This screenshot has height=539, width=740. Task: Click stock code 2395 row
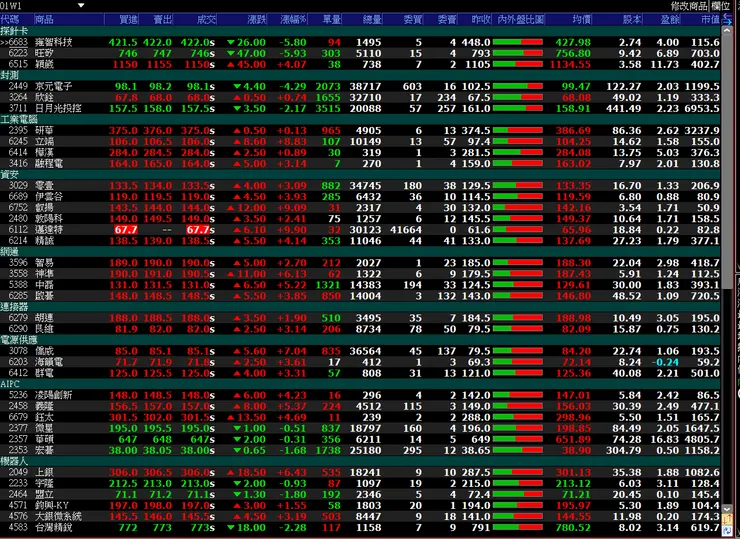(x=361, y=130)
